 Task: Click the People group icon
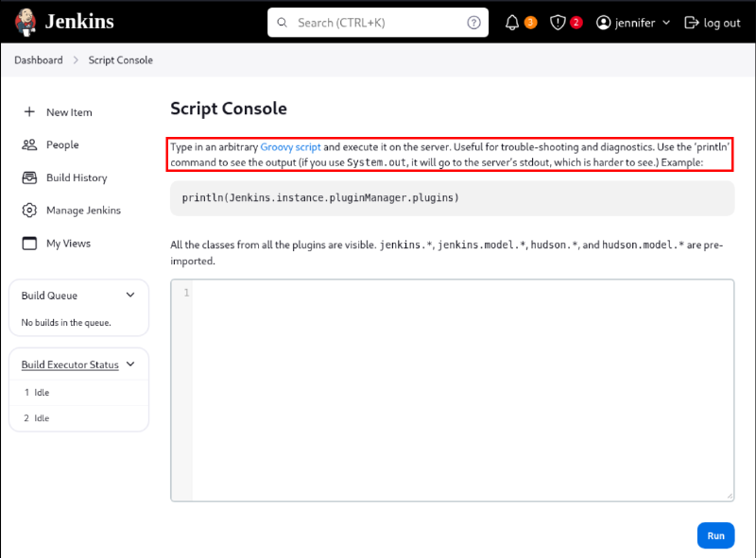point(29,144)
